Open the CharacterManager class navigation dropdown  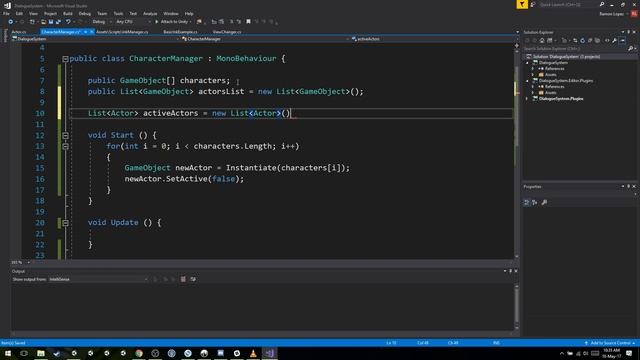click(265, 39)
